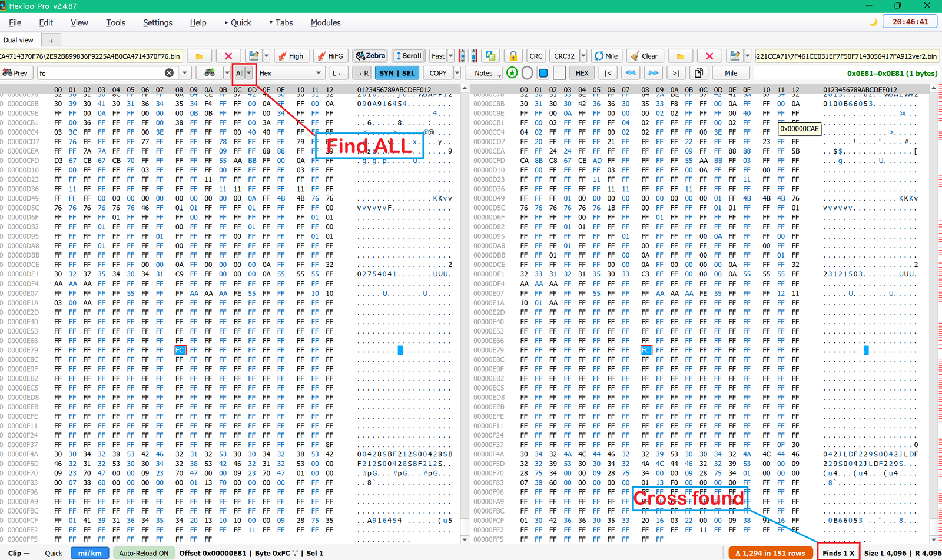942x560 pixels.
Task: Toggle the SYN | SEL button
Action: pos(397,73)
